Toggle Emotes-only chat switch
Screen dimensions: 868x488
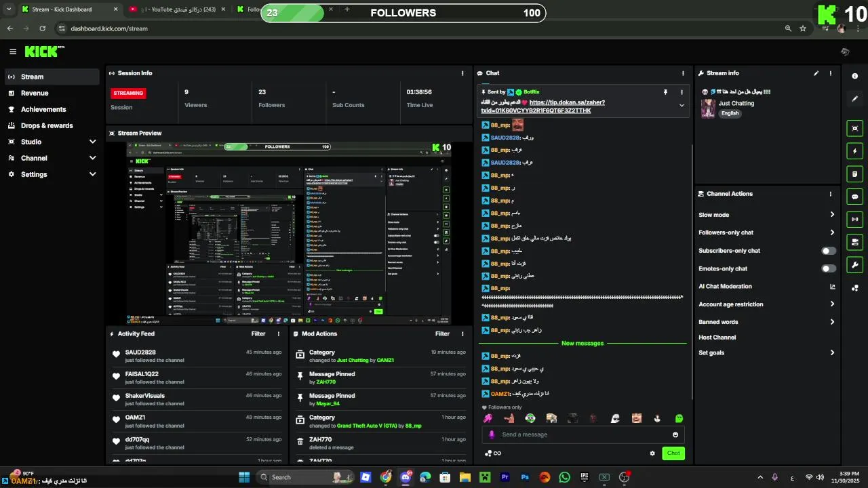(829, 268)
